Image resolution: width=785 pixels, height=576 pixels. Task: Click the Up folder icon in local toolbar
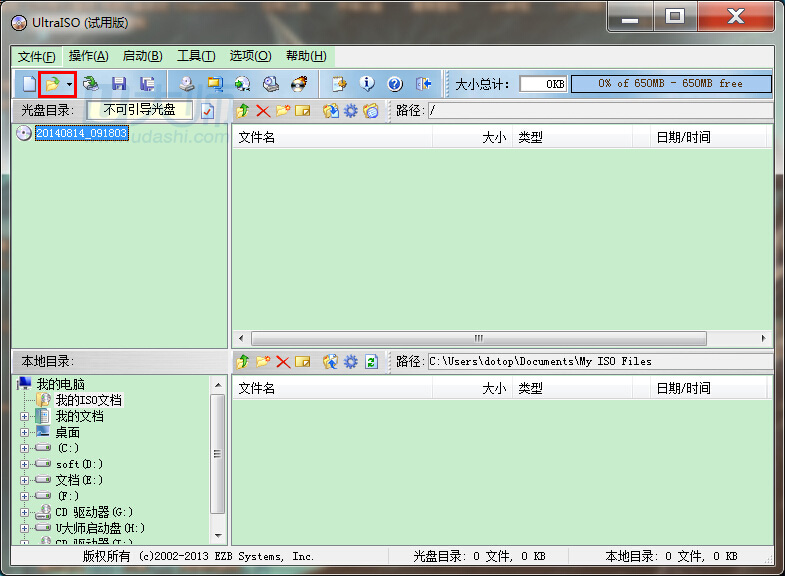pyautogui.click(x=243, y=361)
